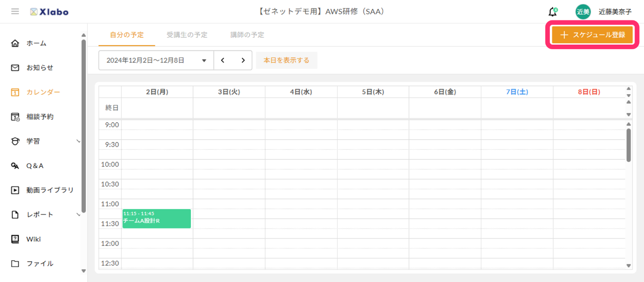Viewport: 644px width, 282px height.
Task: Click the Xlabo logo
Action: click(x=49, y=11)
